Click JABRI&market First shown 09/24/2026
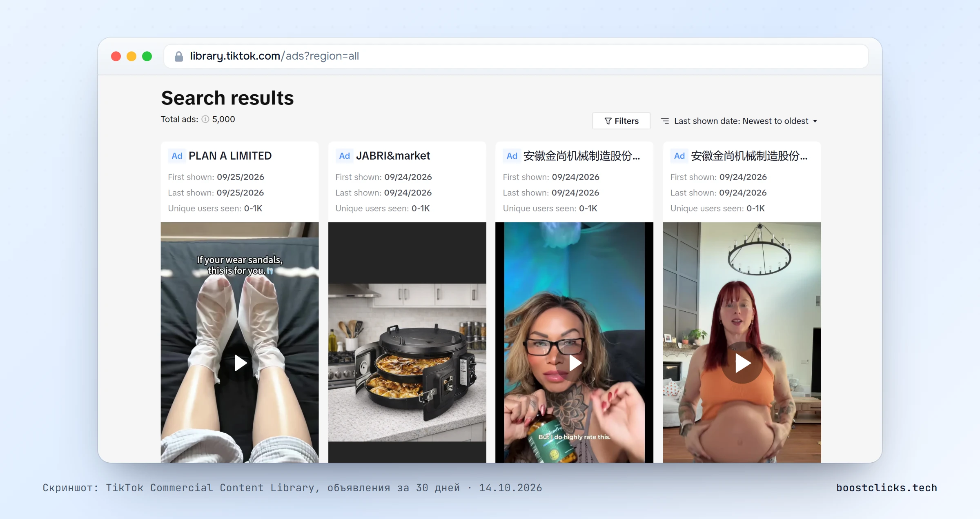 point(383,177)
